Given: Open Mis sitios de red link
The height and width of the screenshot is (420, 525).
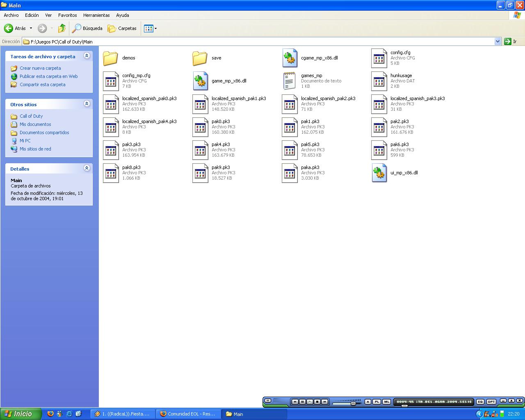Looking at the screenshot, I should pyautogui.click(x=35, y=149).
